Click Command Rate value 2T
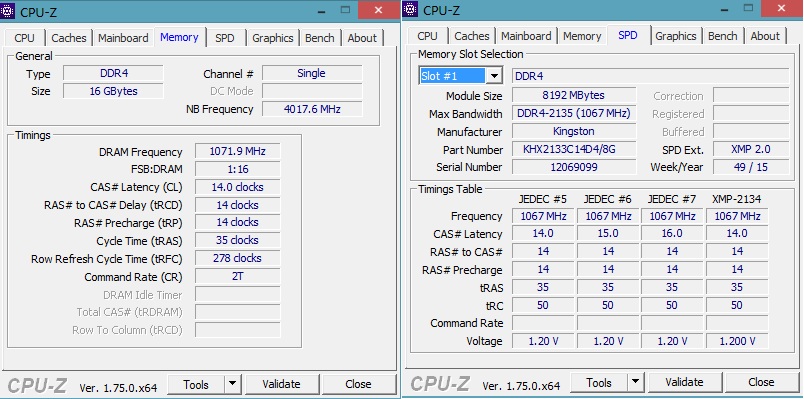Screen dimensions: 804x399 coord(237,276)
